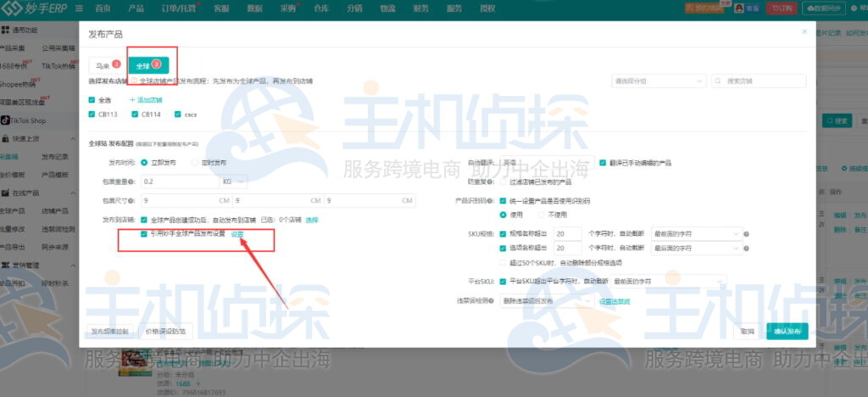Open the 删除违禁词后发布 dropdown
The width and height of the screenshot is (868, 397).
(x=547, y=301)
